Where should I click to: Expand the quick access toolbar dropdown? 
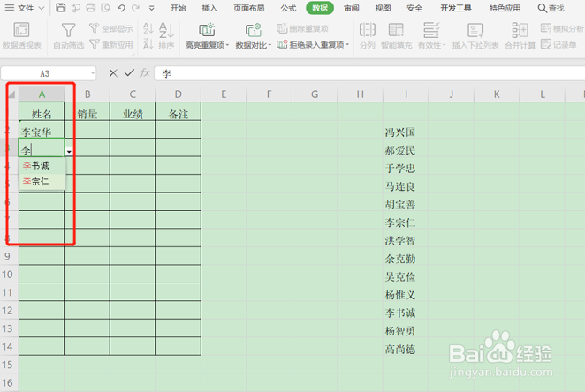151,8
